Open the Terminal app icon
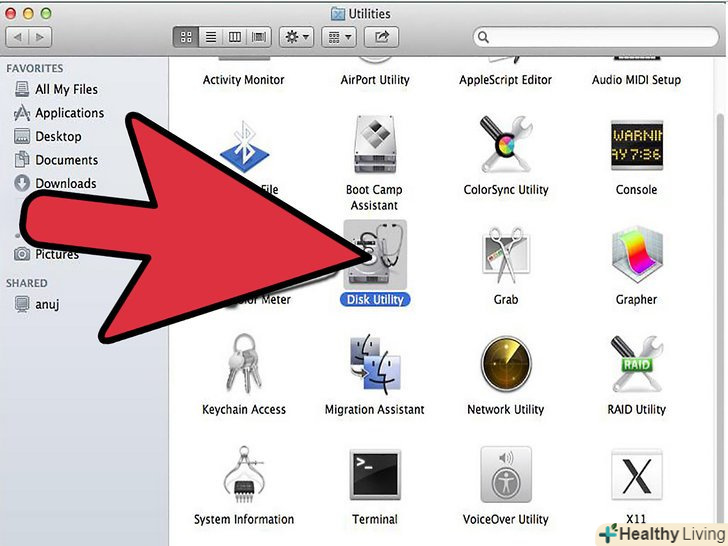Image resolution: width=728 pixels, height=546 pixels. point(375,474)
